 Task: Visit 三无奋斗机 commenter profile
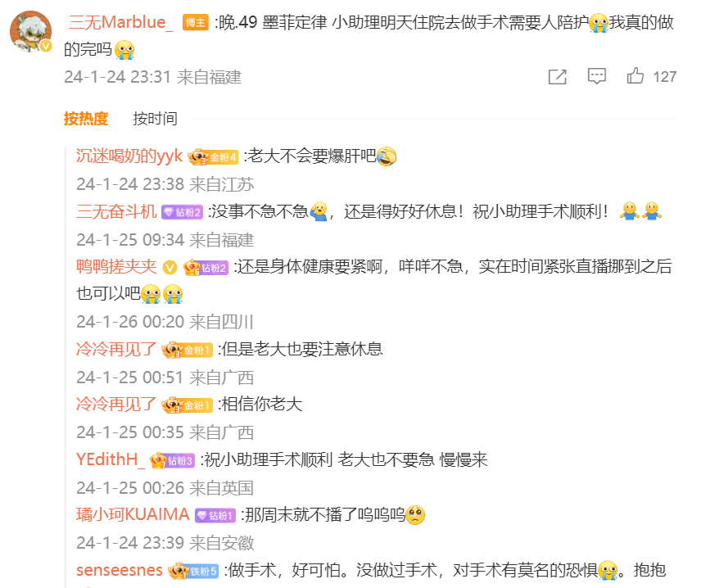click(x=116, y=211)
